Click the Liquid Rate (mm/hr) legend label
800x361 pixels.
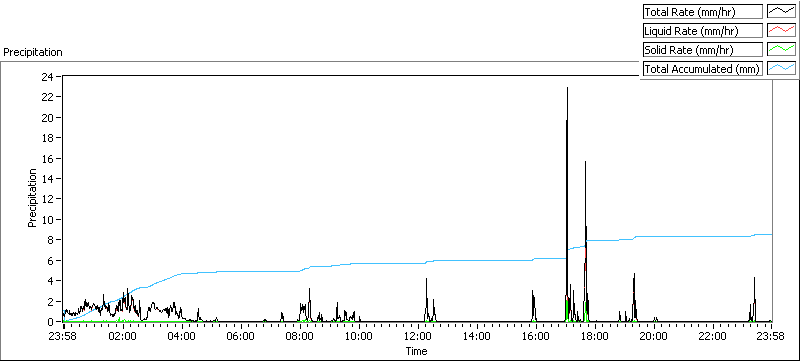click(x=702, y=30)
